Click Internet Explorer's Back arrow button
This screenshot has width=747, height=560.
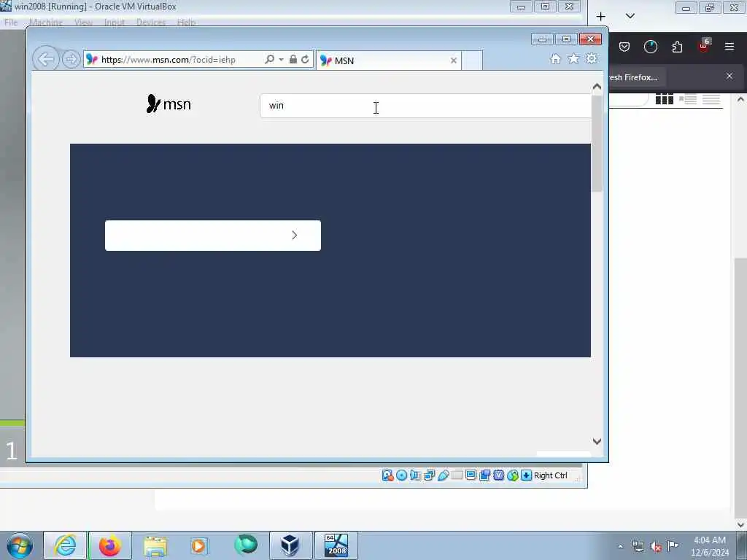[x=46, y=59]
